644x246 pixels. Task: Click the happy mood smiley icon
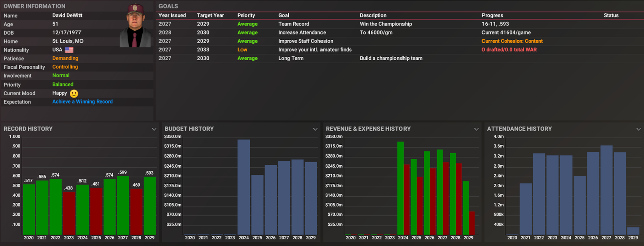pyautogui.click(x=74, y=94)
